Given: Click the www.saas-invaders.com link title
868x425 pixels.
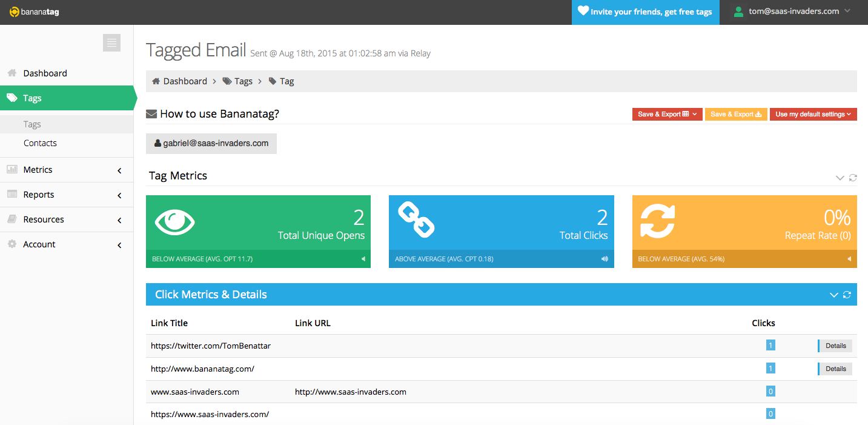Looking at the screenshot, I should (195, 392).
